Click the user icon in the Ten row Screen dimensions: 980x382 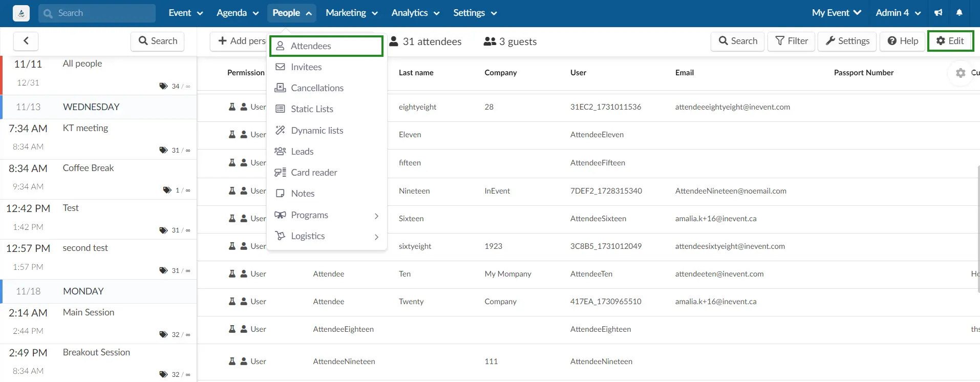[x=244, y=274]
